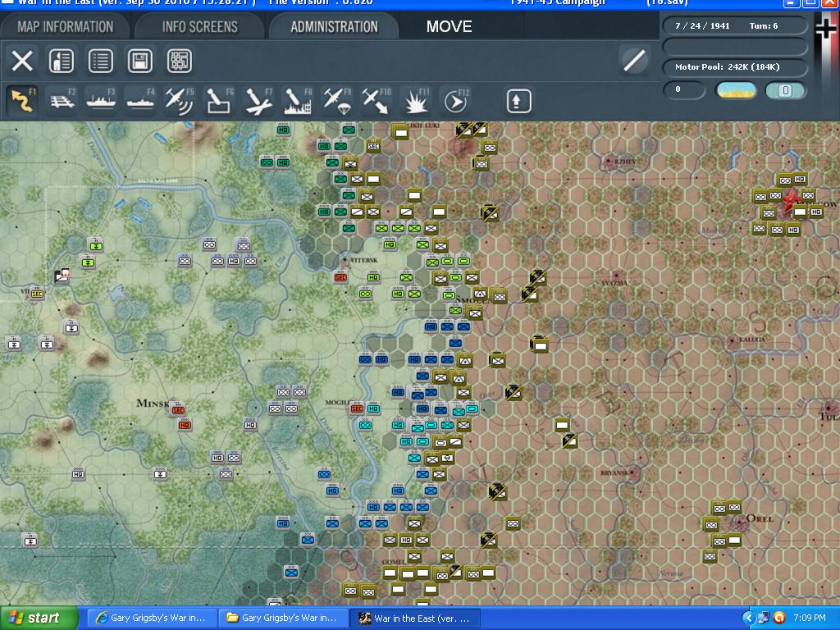Click the X exit icon in Administration row

22,61
